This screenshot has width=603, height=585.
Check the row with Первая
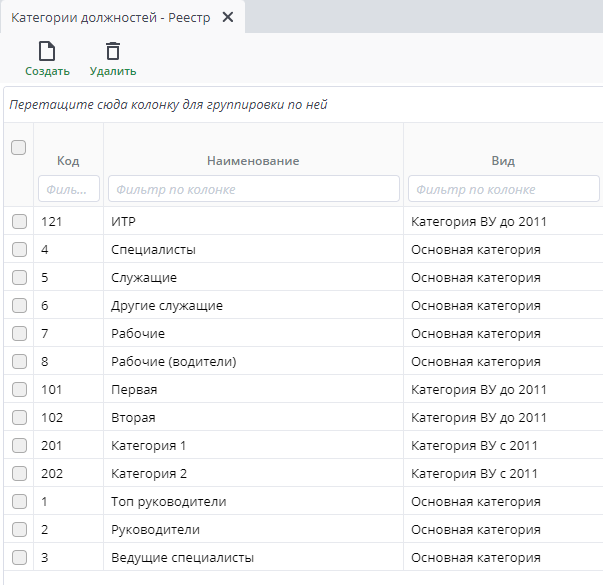click(x=19, y=390)
